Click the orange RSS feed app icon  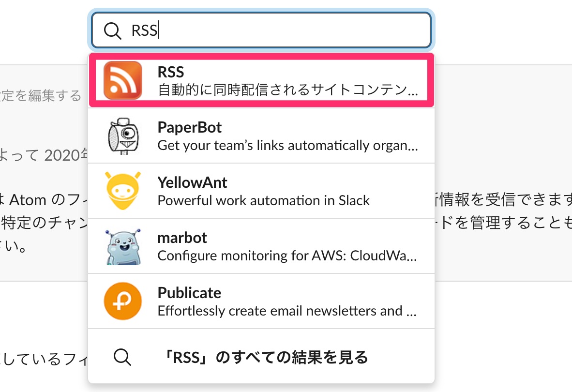point(123,80)
